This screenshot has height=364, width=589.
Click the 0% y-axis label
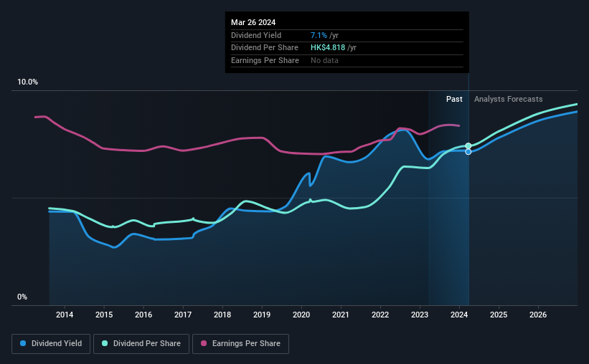coord(22,297)
